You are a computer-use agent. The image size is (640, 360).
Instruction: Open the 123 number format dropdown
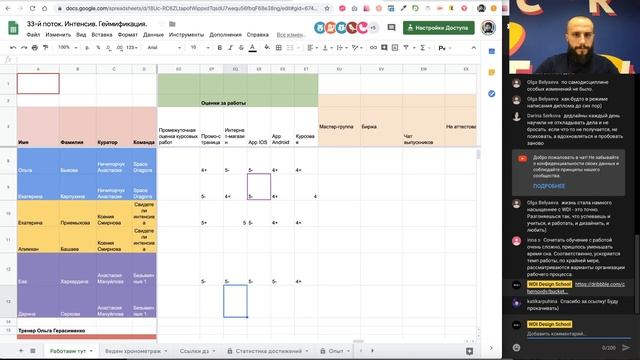(132, 48)
